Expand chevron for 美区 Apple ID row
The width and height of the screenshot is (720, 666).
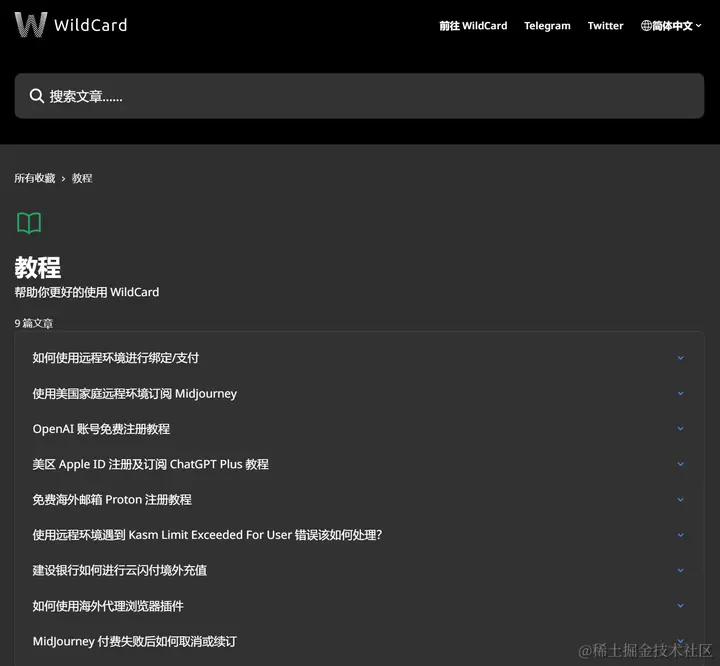pos(681,464)
